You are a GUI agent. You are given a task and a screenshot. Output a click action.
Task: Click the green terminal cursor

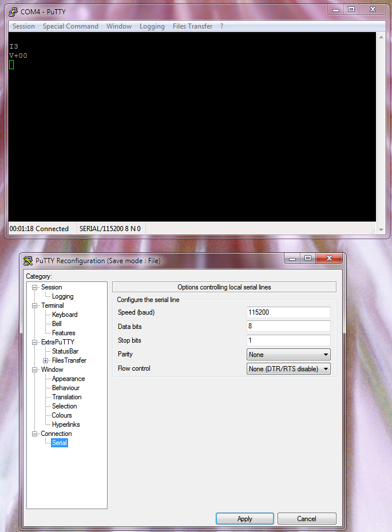tap(11, 65)
